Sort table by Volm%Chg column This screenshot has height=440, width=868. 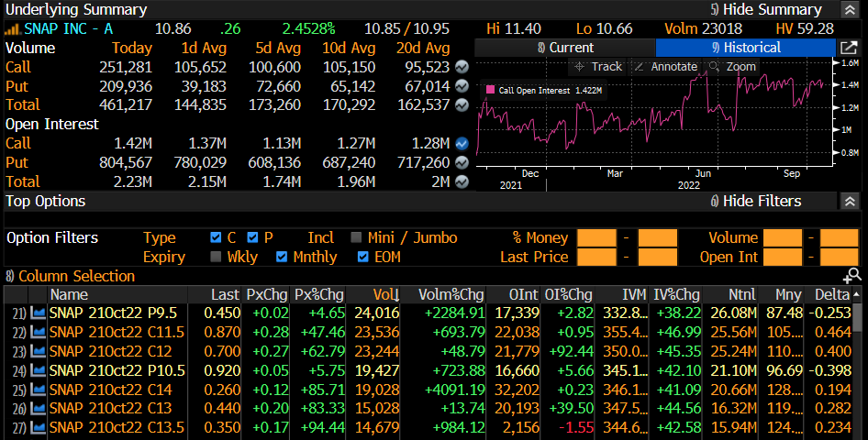[x=443, y=294]
